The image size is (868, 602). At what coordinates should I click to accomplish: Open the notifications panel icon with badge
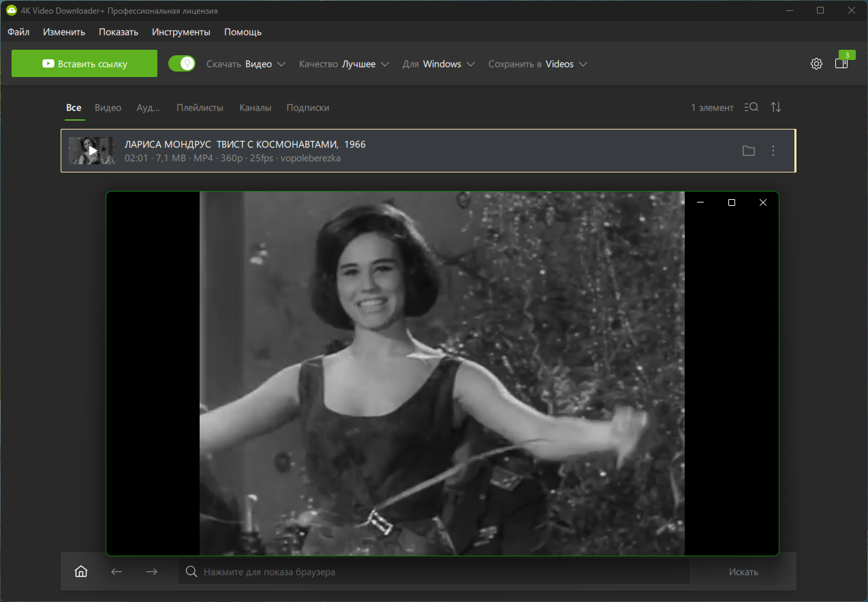pyautogui.click(x=841, y=63)
